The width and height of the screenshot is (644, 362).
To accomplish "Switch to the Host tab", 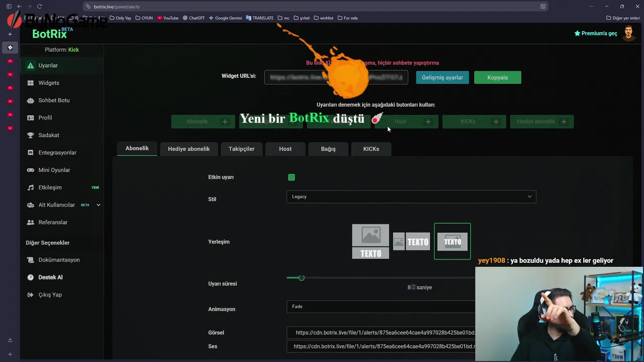I will (x=285, y=149).
